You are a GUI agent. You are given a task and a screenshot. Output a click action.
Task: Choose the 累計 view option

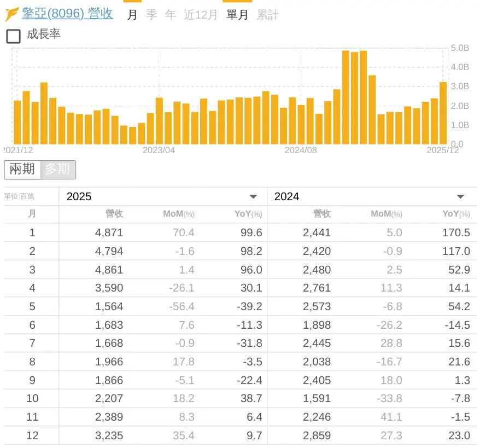tap(267, 15)
